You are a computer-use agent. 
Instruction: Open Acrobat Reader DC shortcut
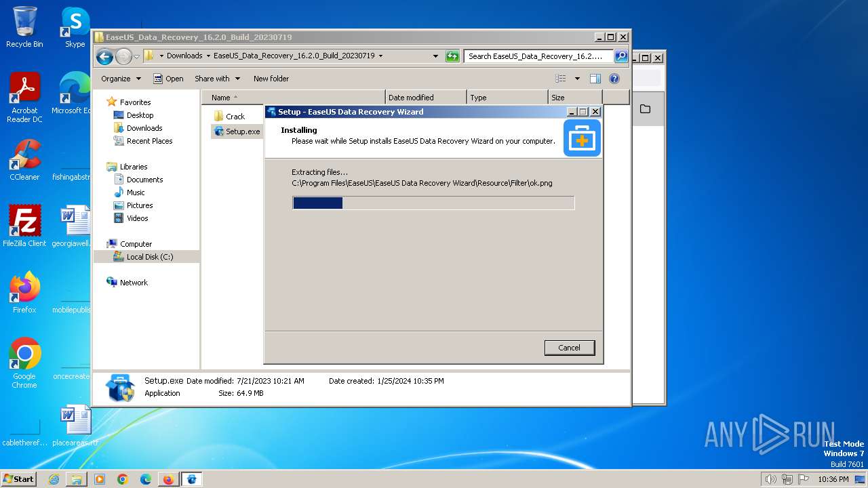point(24,98)
